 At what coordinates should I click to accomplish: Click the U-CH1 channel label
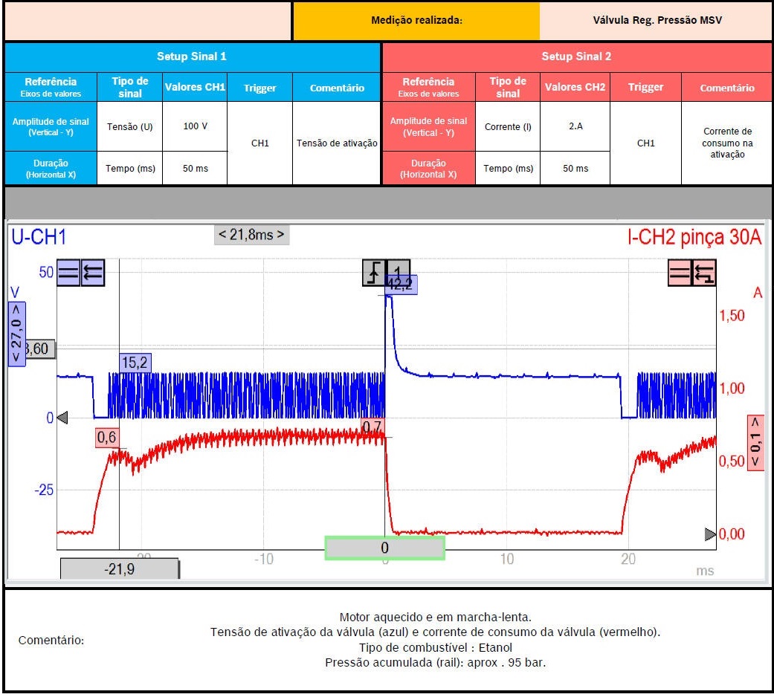[39, 237]
